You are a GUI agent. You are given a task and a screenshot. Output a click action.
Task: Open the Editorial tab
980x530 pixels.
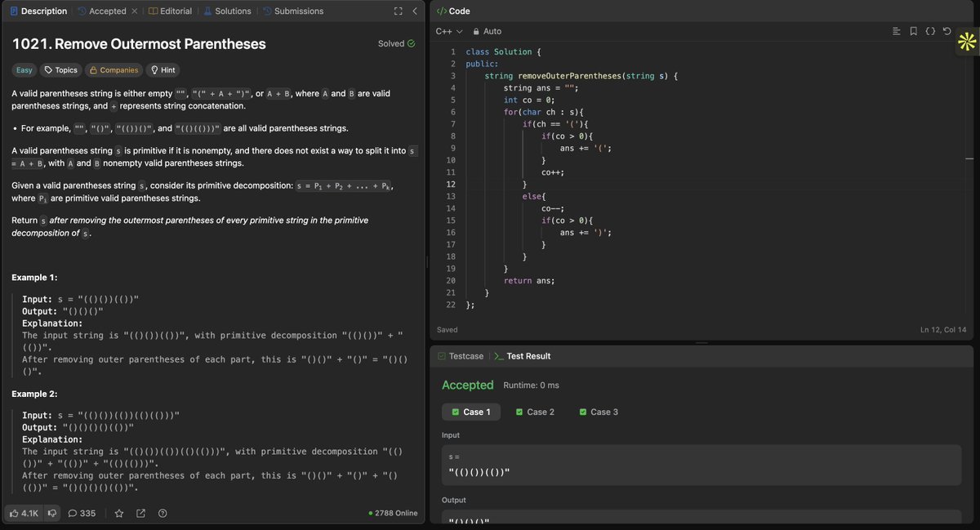point(170,11)
